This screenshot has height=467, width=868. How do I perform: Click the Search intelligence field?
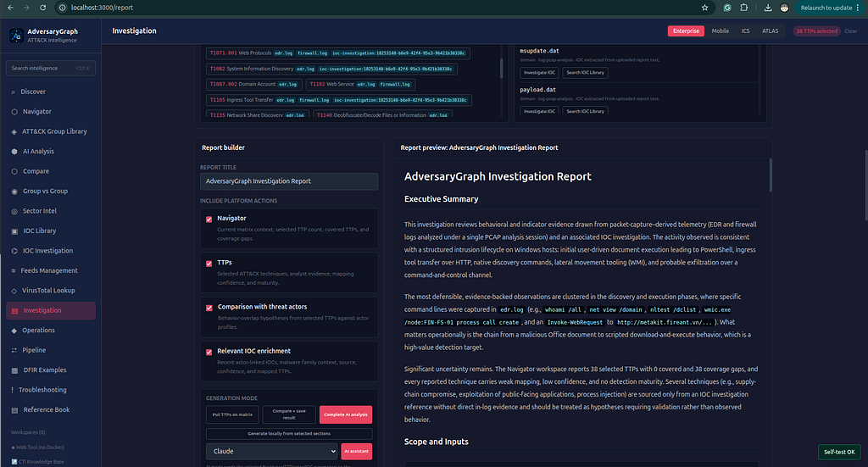tap(50, 68)
